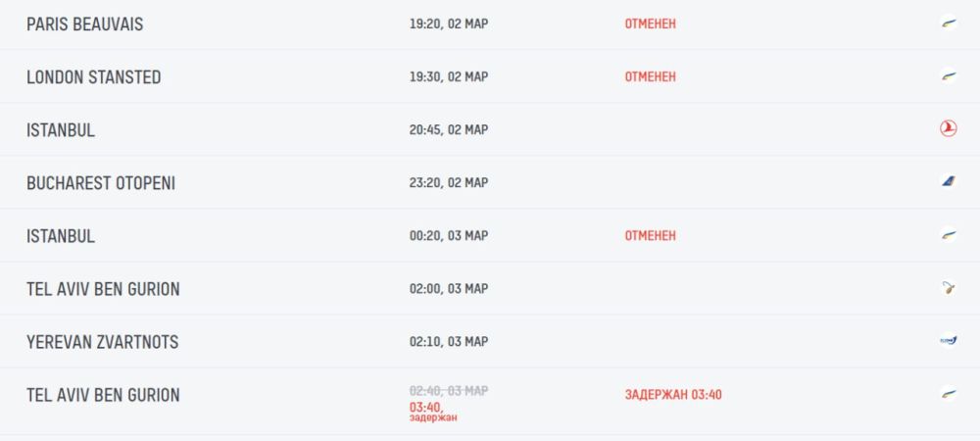Click the 'ЗАДЕРЖАН 03:40' delayed status

(673, 395)
